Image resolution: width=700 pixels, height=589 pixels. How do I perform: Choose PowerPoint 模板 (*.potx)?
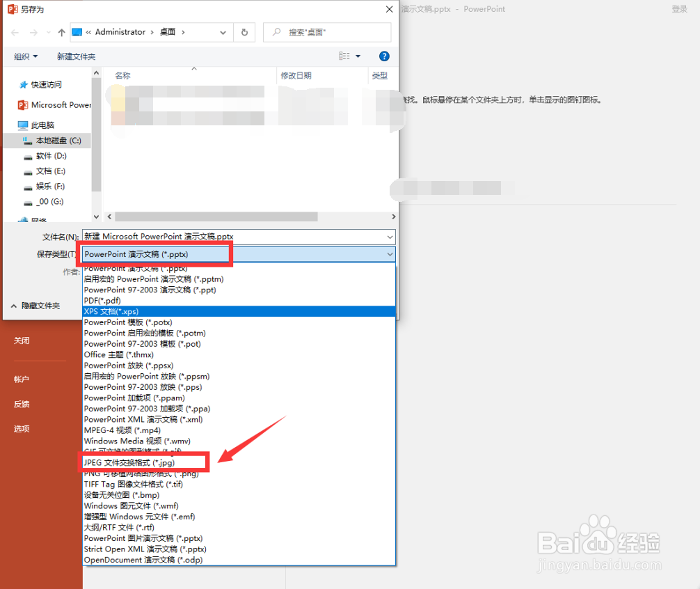(x=239, y=322)
